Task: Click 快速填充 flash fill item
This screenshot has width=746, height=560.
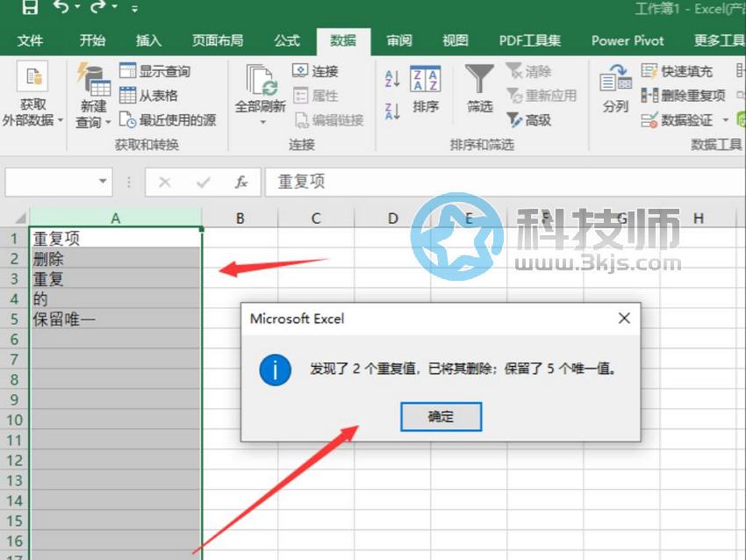Action: pyautogui.click(x=677, y=71)
